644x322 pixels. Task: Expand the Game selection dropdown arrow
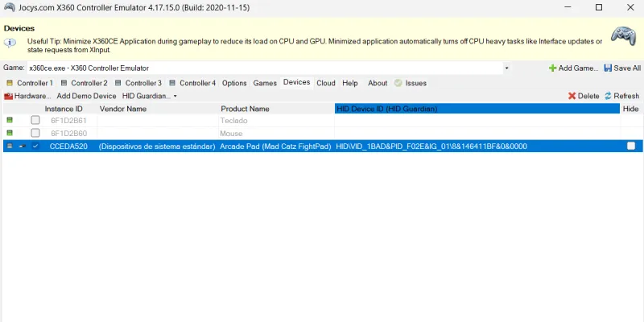(506, 68)
